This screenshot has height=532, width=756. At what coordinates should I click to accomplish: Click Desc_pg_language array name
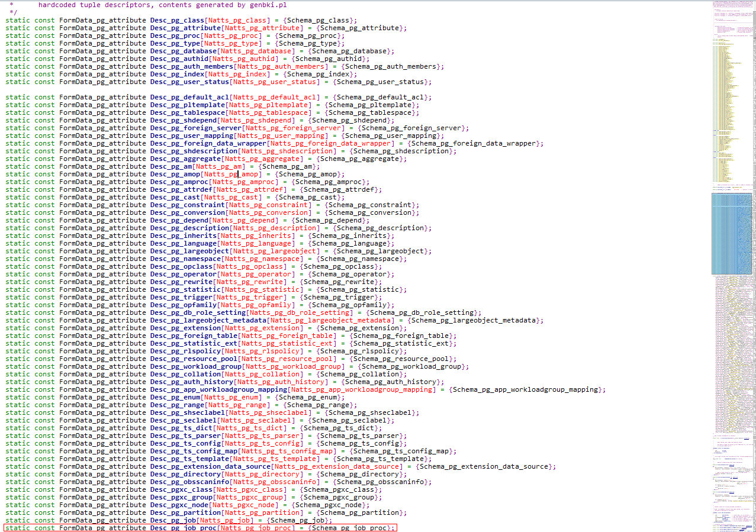[x=184, y=243]
